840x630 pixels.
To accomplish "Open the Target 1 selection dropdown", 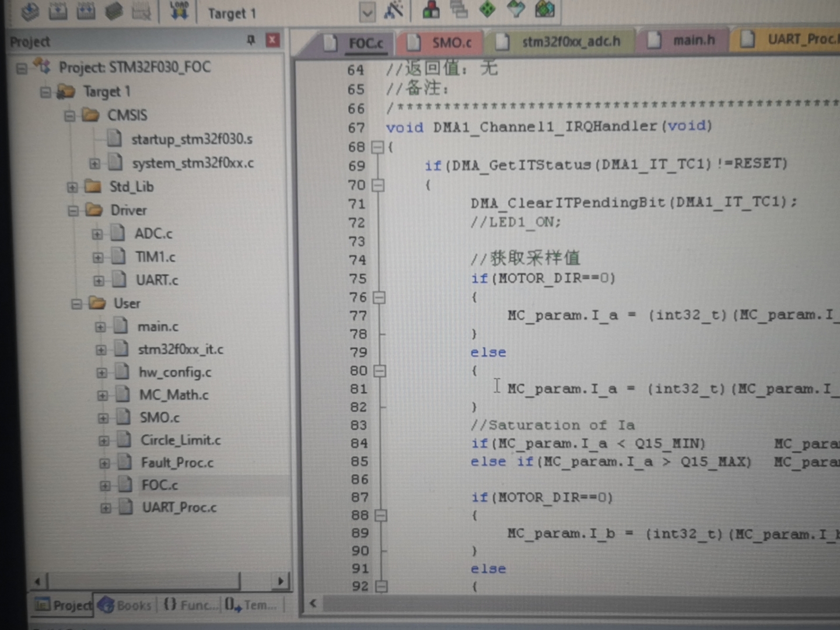I will tap(366, 12).
